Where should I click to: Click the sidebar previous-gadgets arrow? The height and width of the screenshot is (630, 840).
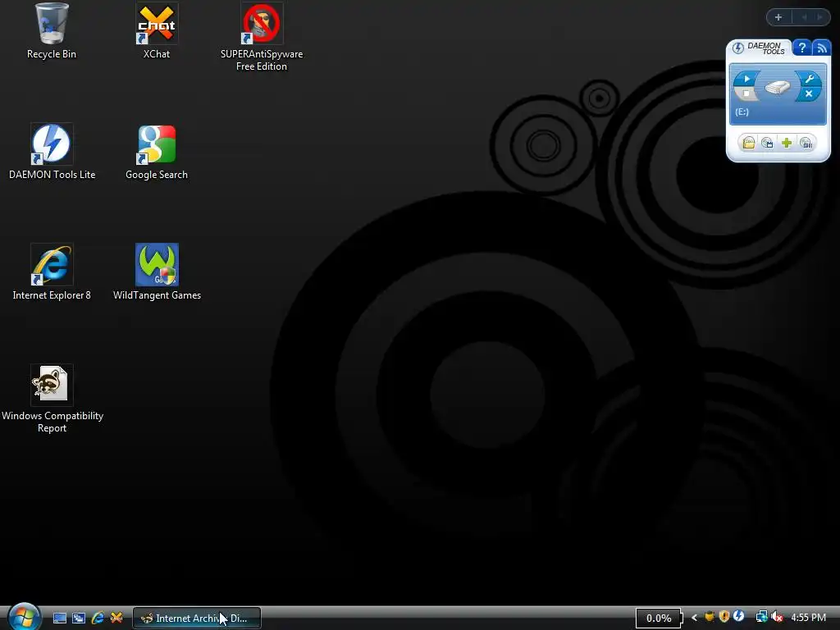(804, 17)
